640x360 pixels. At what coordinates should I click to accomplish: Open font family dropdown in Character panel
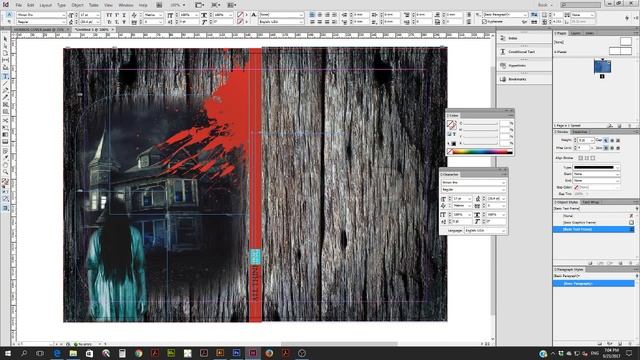point(473,182)
